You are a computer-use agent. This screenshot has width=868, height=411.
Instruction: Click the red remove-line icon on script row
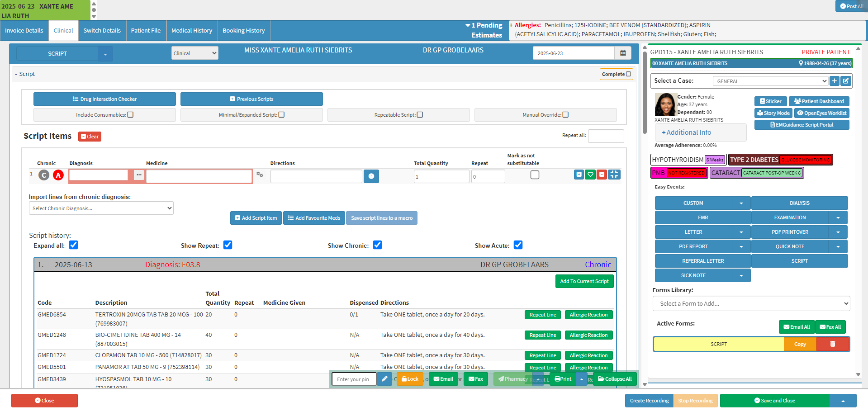pyautogui.click(x=602, y=175)
